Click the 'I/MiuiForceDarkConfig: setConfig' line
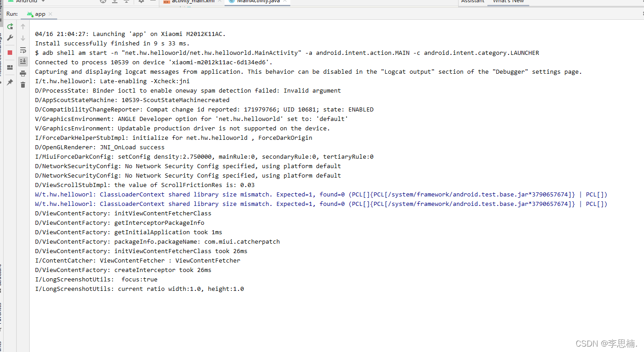Image resolution: width=644 pixels, height=352 pixels. 204,157
